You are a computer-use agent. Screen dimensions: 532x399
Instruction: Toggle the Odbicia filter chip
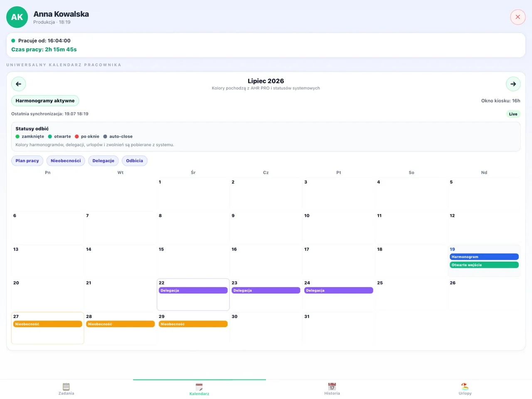point(134,161)
